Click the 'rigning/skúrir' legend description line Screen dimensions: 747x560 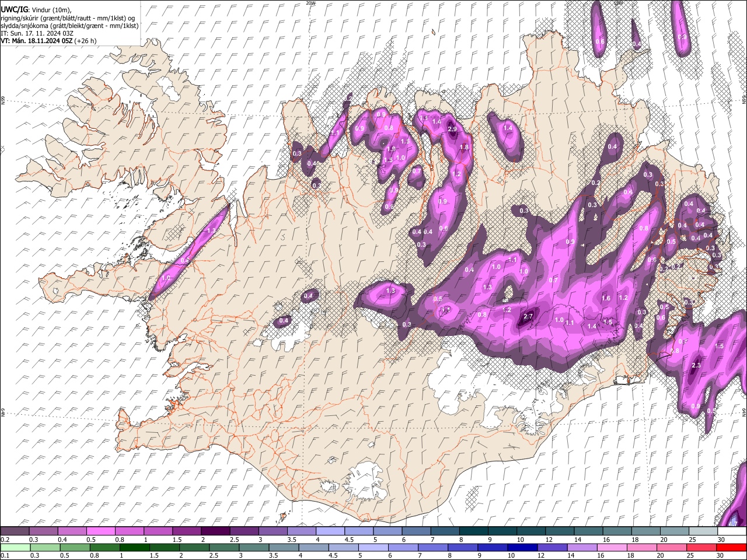tap(67, 18)
